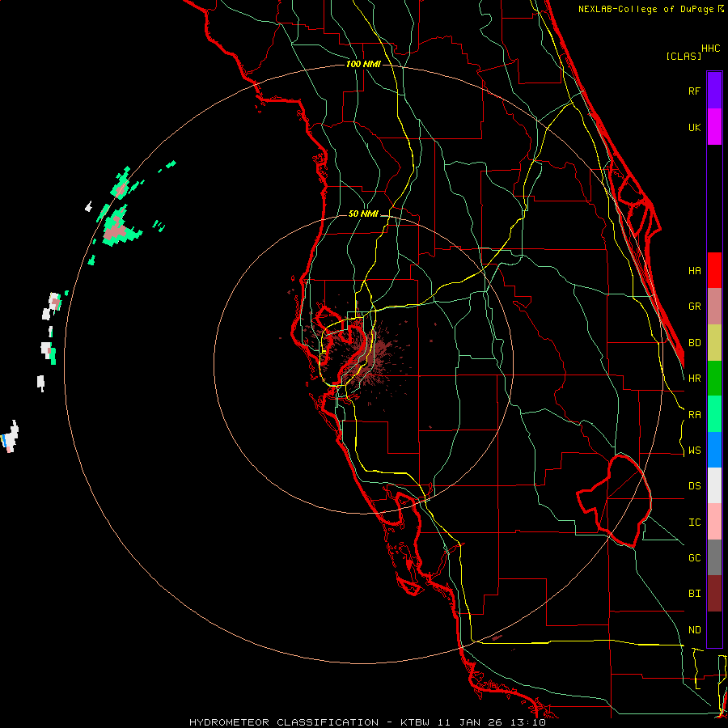
Task: Click the HR legend label
Action: pyautogui.click(x=694, y=379)
